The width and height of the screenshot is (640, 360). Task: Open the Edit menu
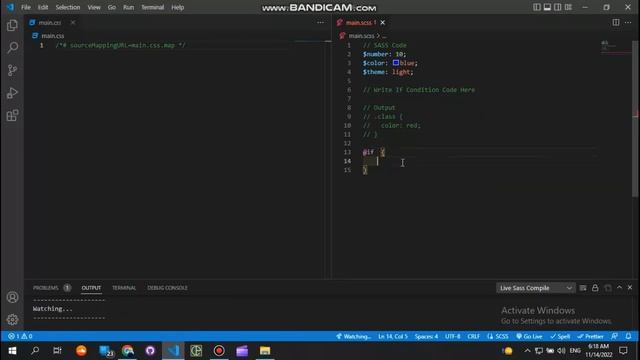click(42, 7)
